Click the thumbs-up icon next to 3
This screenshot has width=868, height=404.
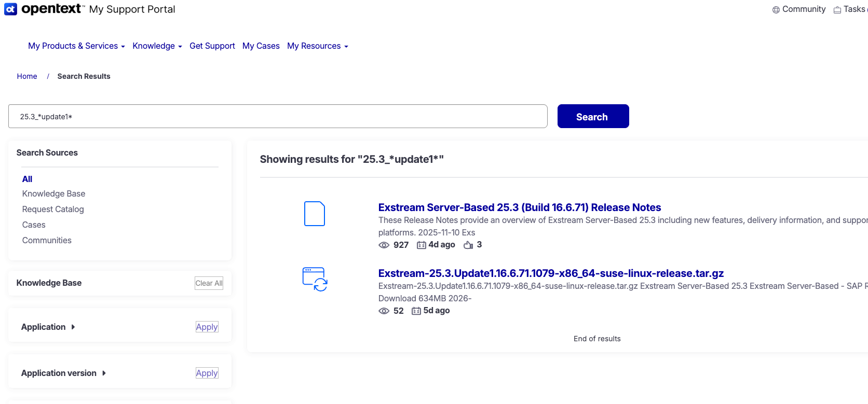tap(468, 245)
